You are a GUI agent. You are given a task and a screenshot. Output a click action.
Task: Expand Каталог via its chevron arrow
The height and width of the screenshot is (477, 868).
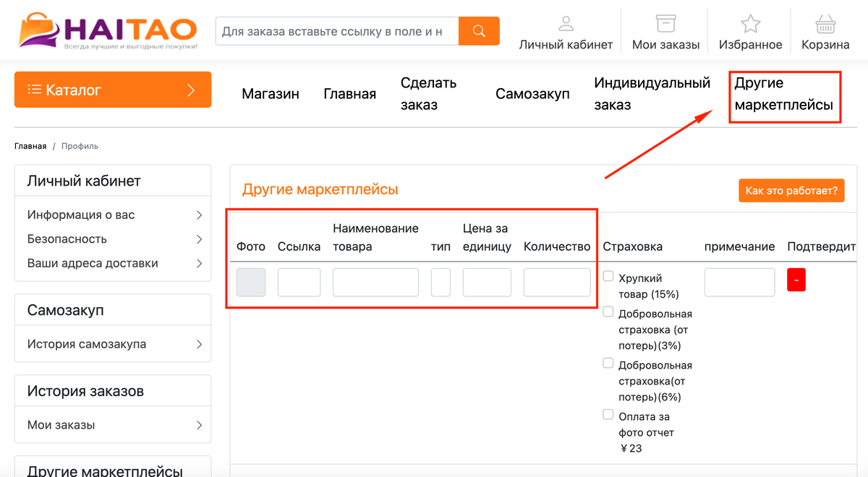192,90
